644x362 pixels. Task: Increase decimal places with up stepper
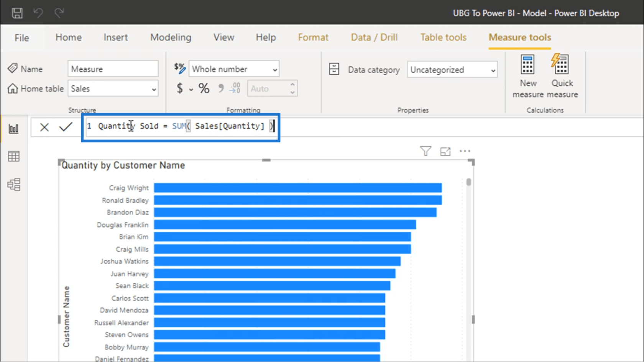click(x=292, y=85)
